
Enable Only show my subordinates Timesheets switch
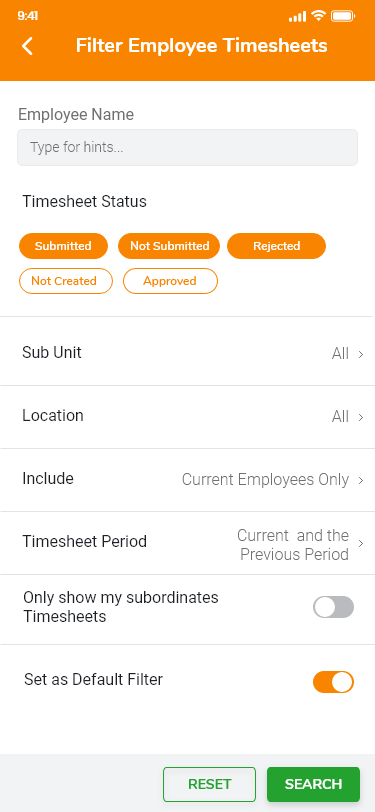[333, 607]
